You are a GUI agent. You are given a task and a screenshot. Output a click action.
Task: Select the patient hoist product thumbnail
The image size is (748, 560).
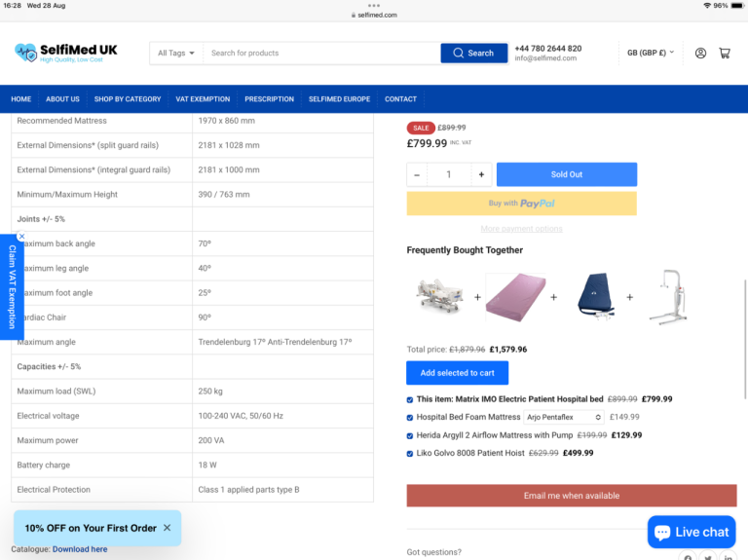tap(668, 296)
